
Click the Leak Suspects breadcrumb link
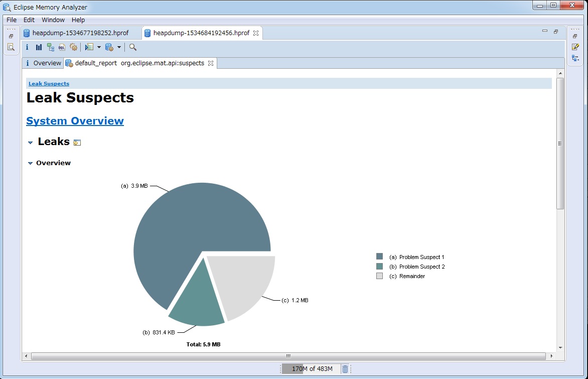(x=49, y=84)
